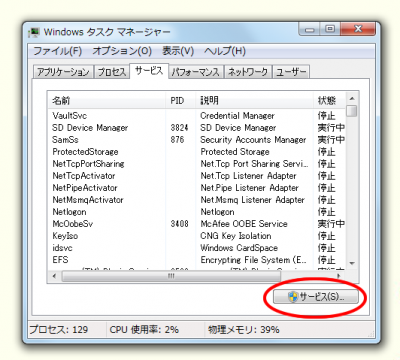Click the vertical scrollbar down arrow
This screenshot has width=400, height=360.
352,263
